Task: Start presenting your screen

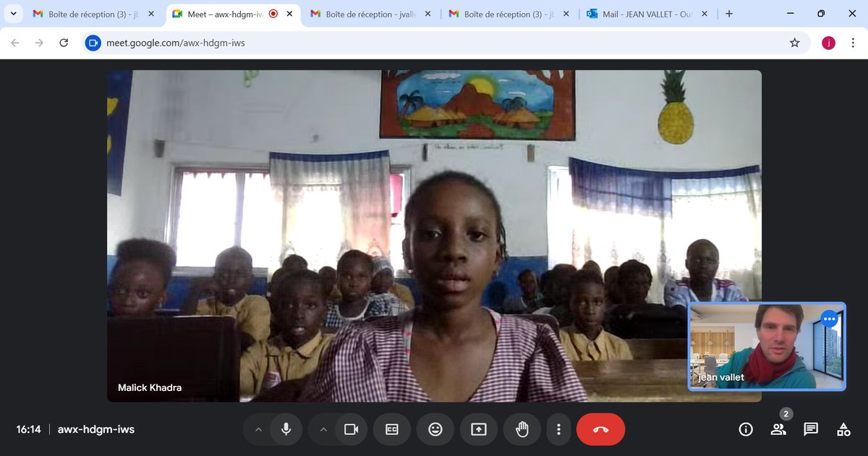Action: [x=479, y=429]
